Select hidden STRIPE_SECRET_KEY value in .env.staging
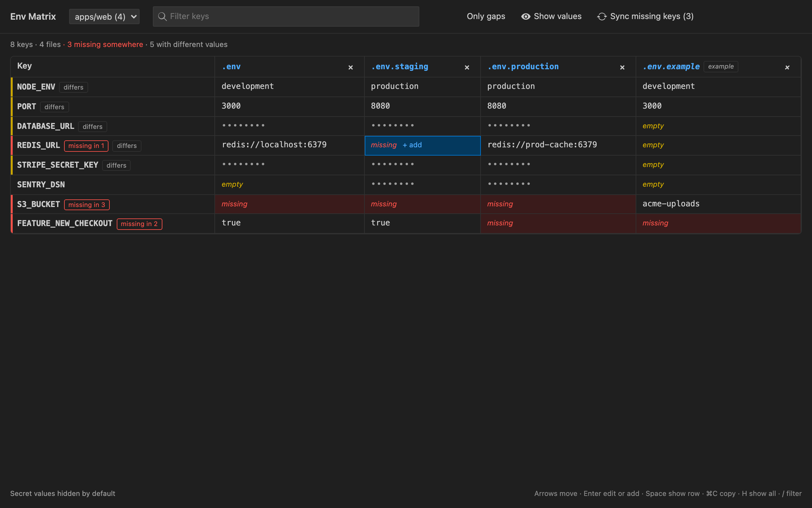The image size is (812, 508). (x=422, y=165)
